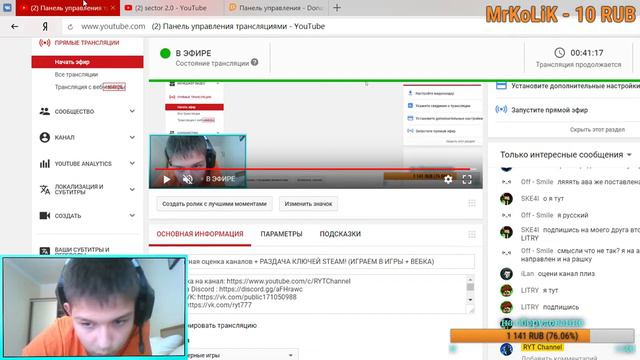Enter fullscreen on the preview player

coord(467,179)
